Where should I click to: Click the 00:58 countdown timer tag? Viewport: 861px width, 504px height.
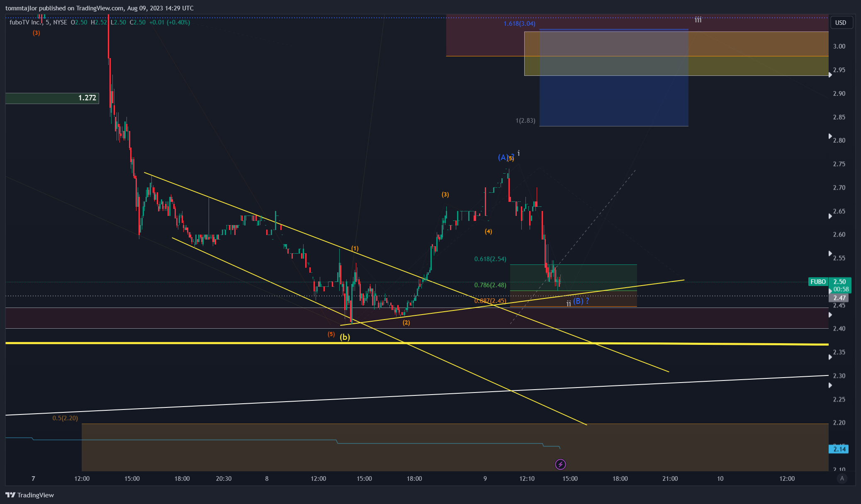pos(841,289)
